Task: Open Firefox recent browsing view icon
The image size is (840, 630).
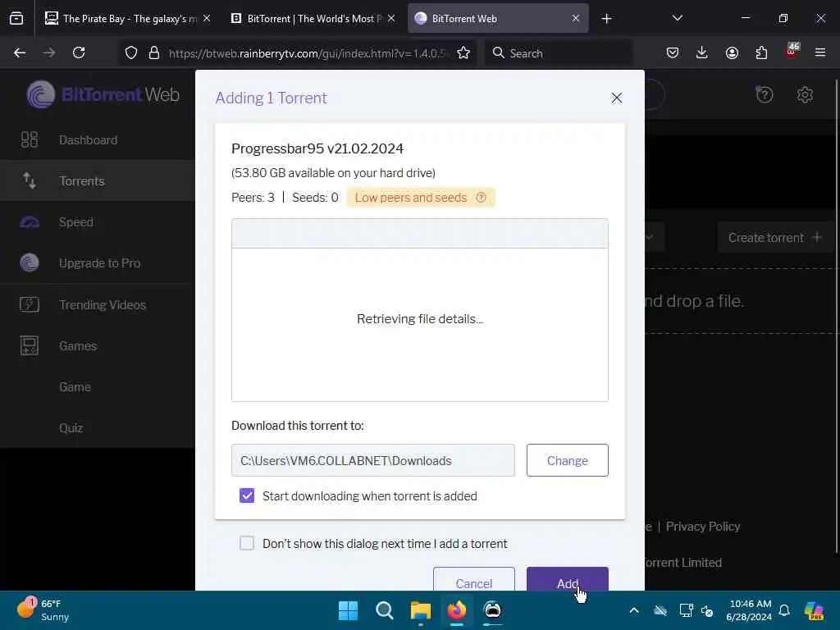Action: click(16, 19)
